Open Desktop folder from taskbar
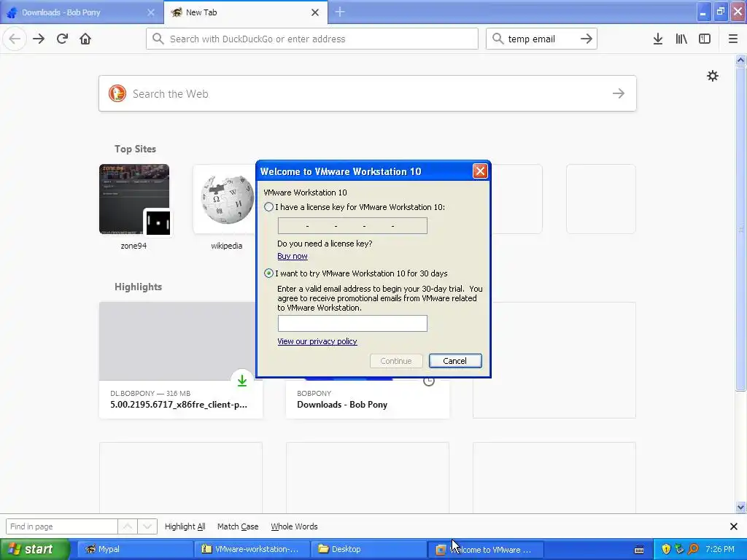747x560 pixels. (x=369, y=549)
